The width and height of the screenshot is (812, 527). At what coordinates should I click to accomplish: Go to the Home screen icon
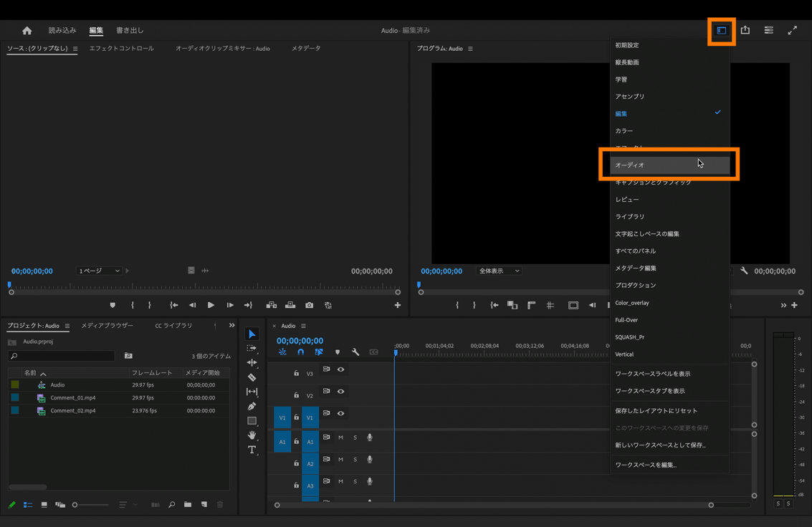(x=27, y=31)
